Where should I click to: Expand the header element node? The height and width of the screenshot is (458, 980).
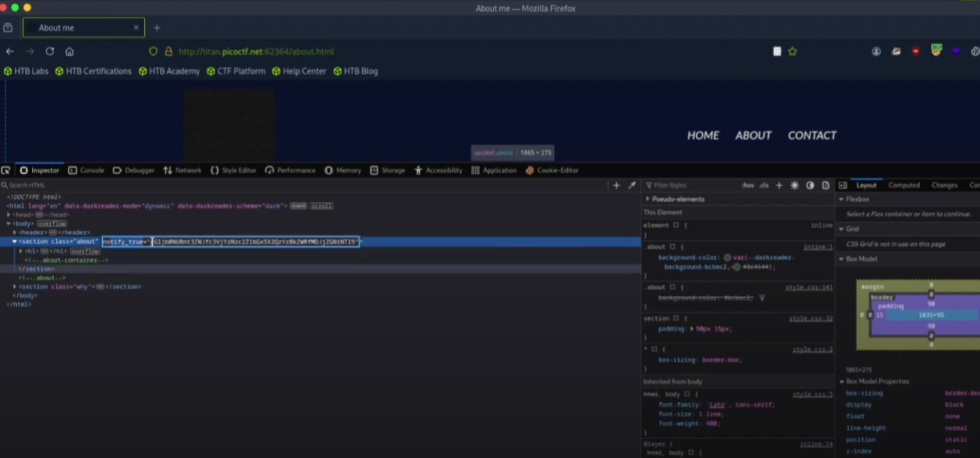(x=15, y=233)
